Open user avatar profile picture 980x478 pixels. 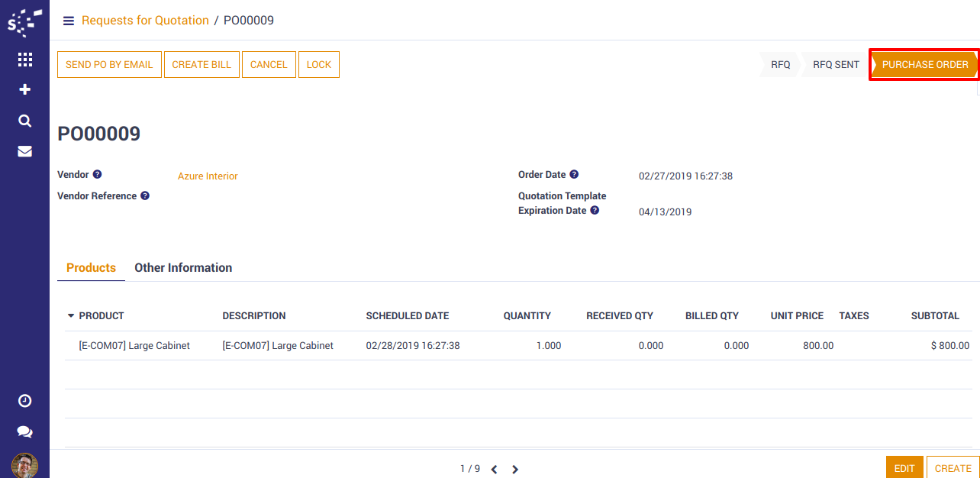pyautogui.click(x=24, y=465)
